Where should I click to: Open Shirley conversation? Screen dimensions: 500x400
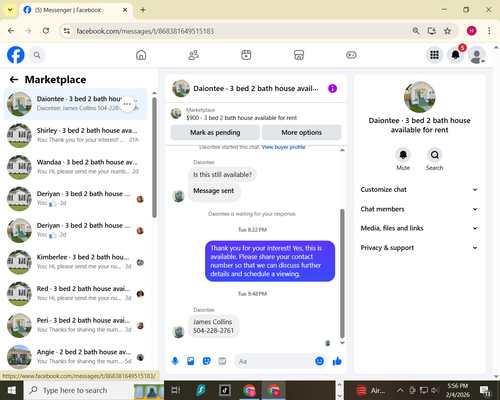point(75,135)
